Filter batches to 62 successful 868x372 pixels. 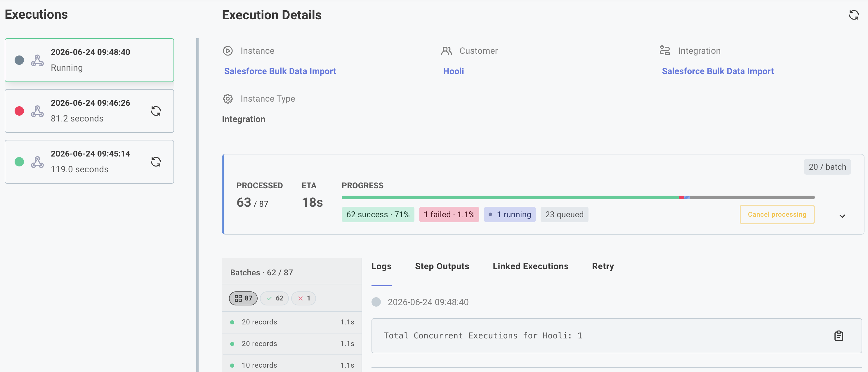coord(274,298)
